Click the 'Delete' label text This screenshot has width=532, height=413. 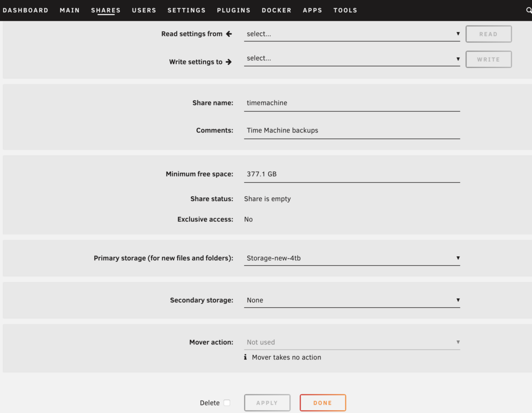pyautogui.click(x=210, y=403)
